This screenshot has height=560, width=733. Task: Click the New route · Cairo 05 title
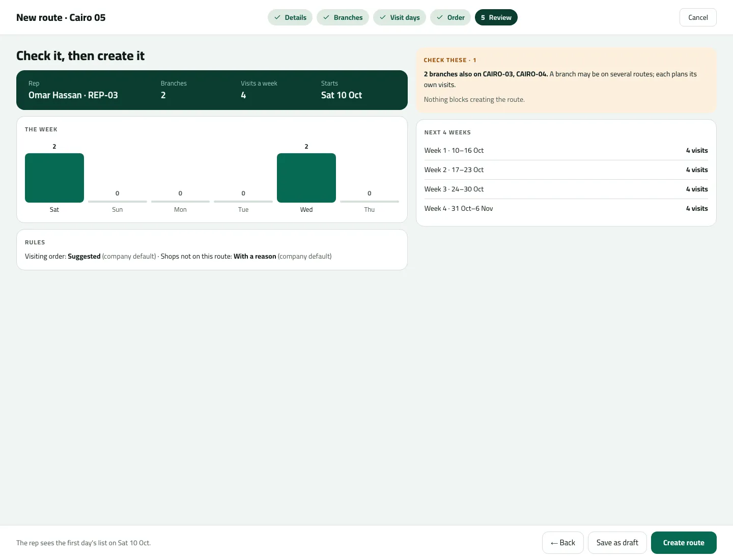pyautogui.click(x=61, y=17)
